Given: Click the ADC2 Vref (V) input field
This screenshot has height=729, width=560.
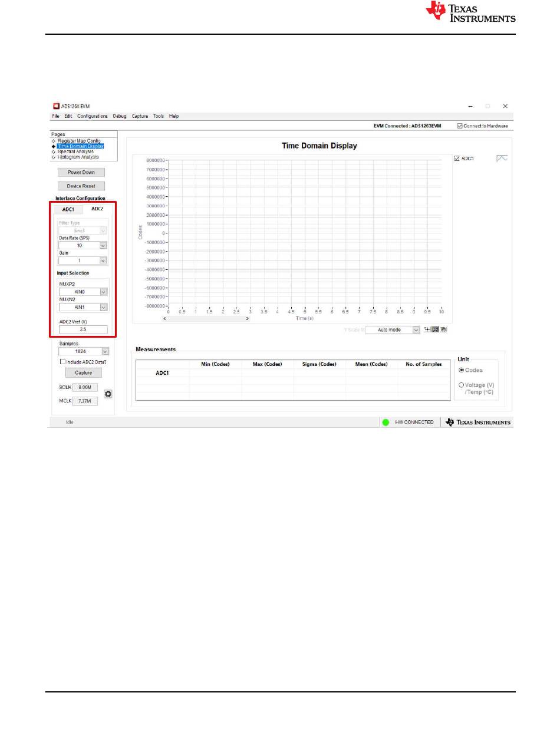Looking at the screenshot, I should pos(83,329).
